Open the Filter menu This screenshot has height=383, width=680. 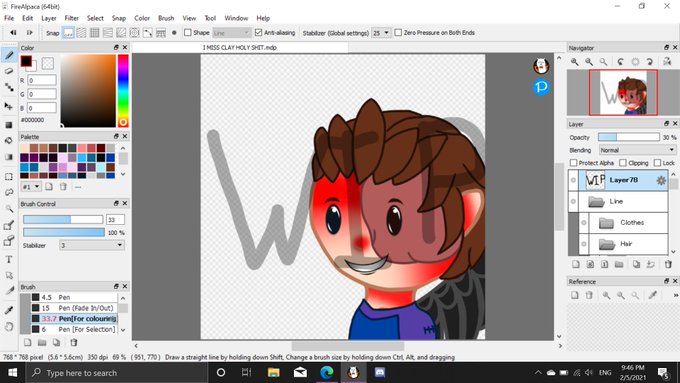point(72,18)
